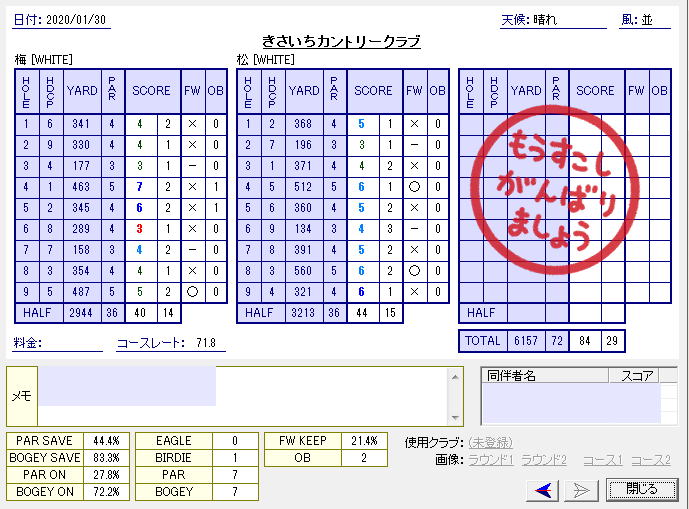Click the memo scrollbar down arrow
This screenshot has width=689, height=509.
[x=456, y=418]
